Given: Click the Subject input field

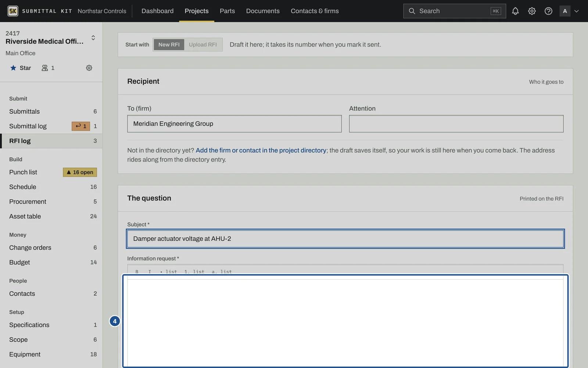Looking at the screenshot, I should (345, 239).
